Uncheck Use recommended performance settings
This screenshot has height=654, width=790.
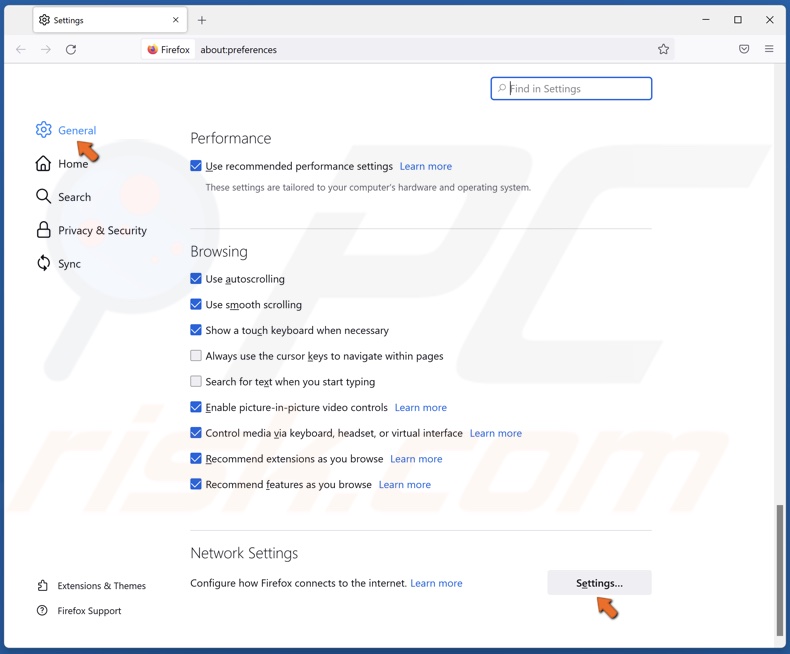tap(196, 166)
